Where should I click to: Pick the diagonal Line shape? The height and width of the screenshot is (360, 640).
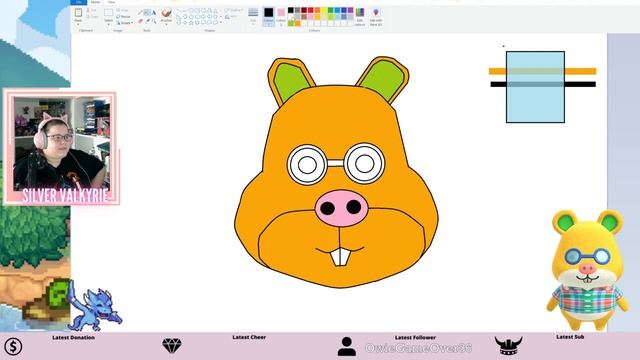click(179, 10)
